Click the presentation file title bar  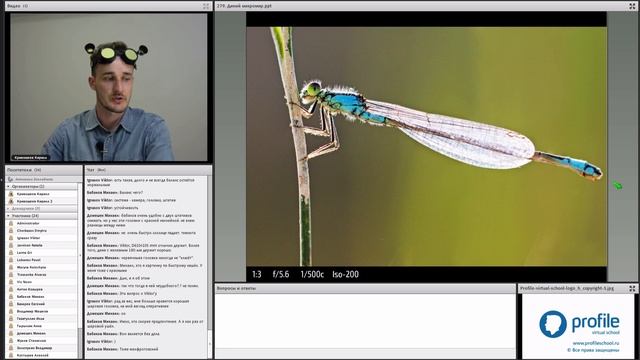pyautogui.click(x=426, y=6)
